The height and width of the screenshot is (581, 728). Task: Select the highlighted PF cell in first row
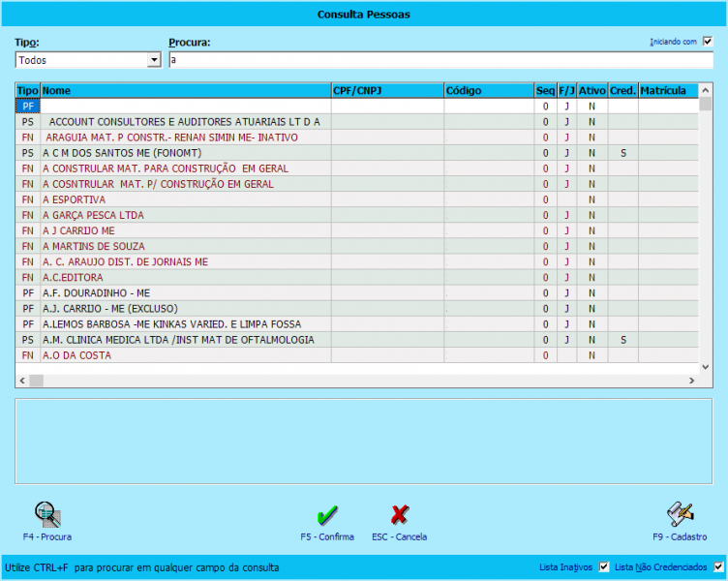point(28,107)
